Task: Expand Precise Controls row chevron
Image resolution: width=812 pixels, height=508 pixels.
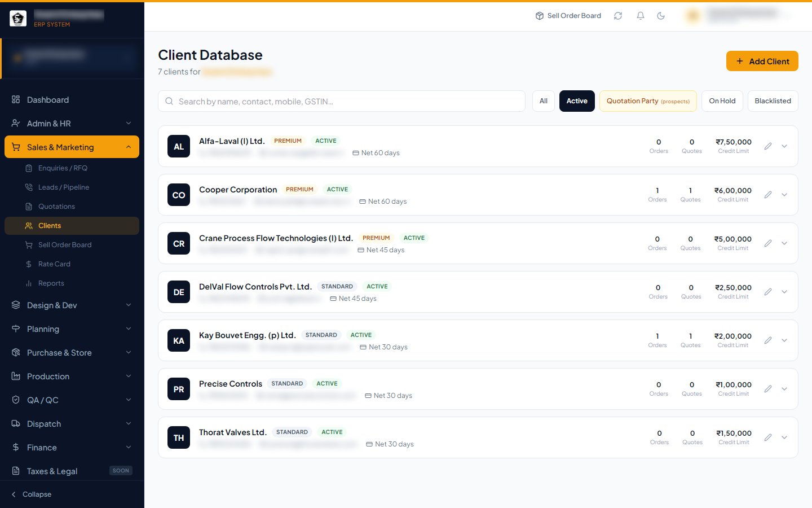Action: pos(784,389)
